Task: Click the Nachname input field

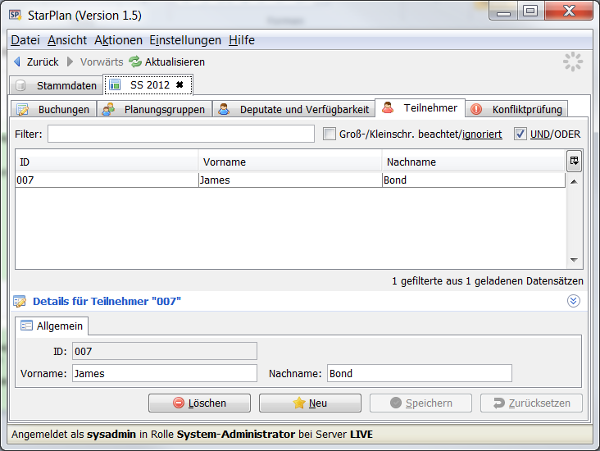Action: click(x=419, y=373)
